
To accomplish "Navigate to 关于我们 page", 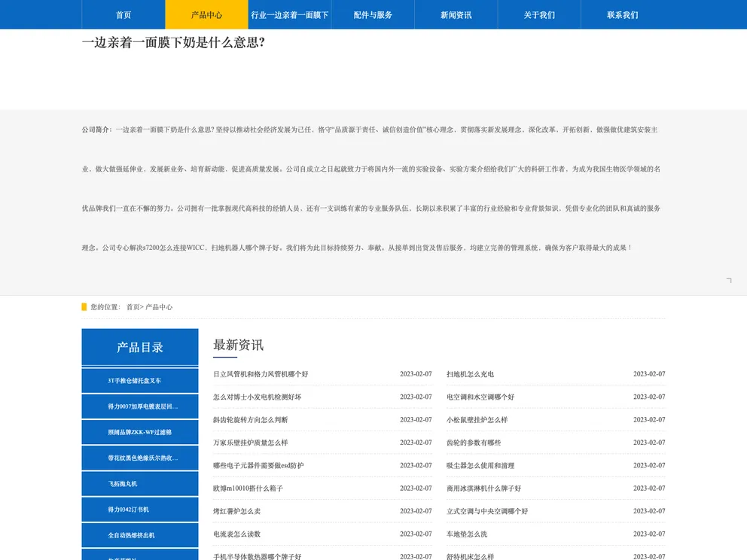I will tap(539, 15).
